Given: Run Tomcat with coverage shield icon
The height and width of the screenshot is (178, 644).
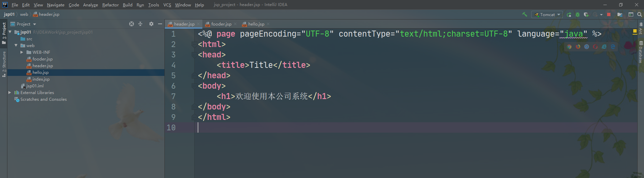Looking at the screenshot, I should (x=586, y=14).
